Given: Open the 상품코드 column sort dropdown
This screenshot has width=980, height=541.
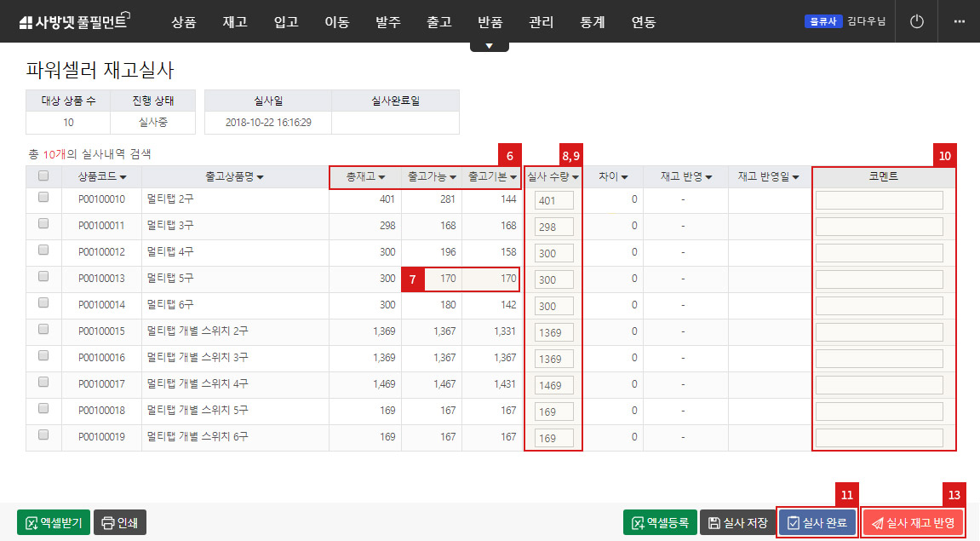Looking at the screenshot, I should point(123,176).
